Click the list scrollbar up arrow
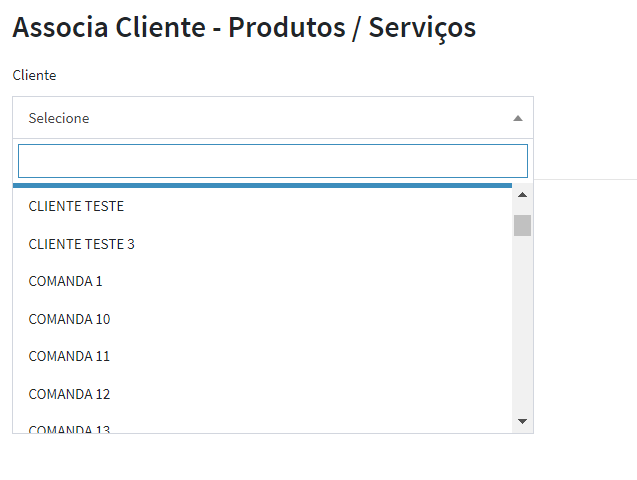Viewport: 637px width, 480px height. [x=522, y=194]
